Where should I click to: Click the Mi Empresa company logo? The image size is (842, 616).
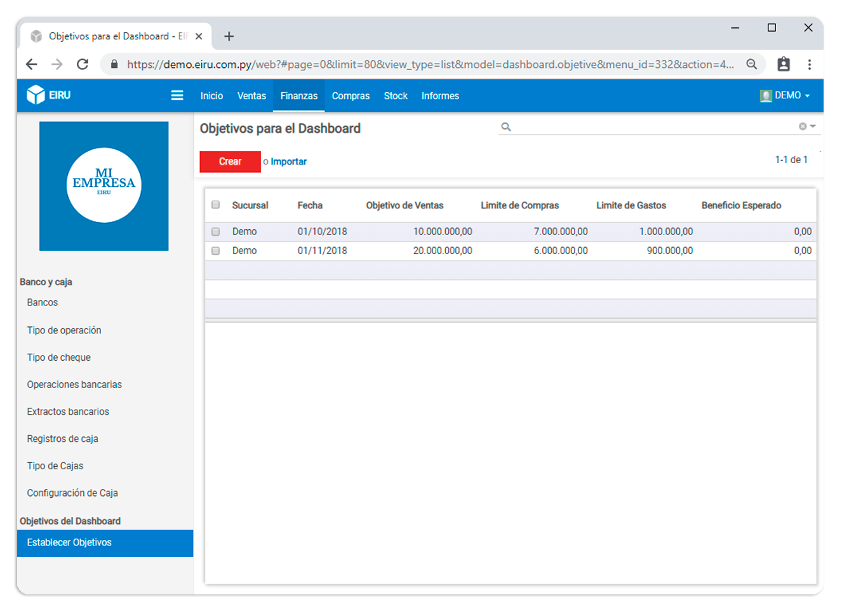coord(104,186)
